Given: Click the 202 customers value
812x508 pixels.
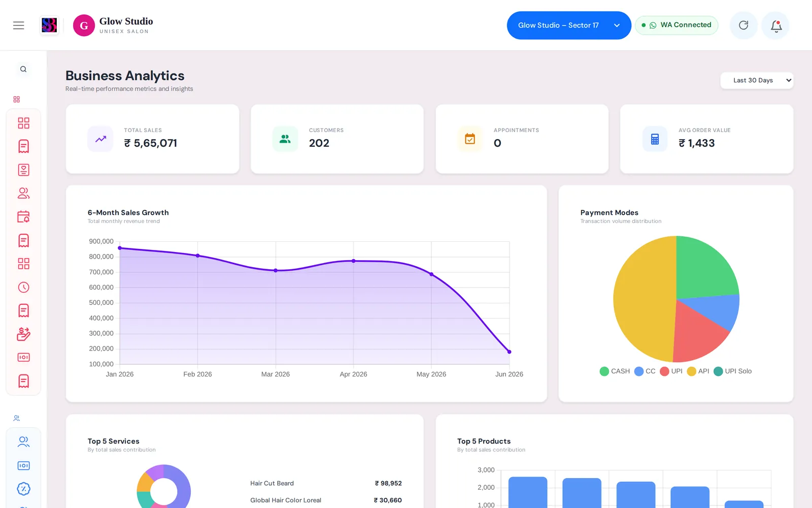Looking at the screenshot, I should click(319, 143).
